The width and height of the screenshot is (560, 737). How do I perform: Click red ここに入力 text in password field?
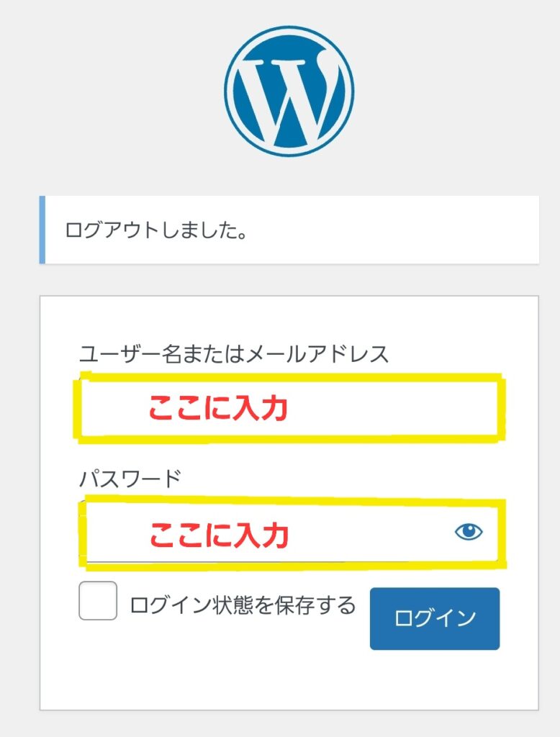click(219, 535)
